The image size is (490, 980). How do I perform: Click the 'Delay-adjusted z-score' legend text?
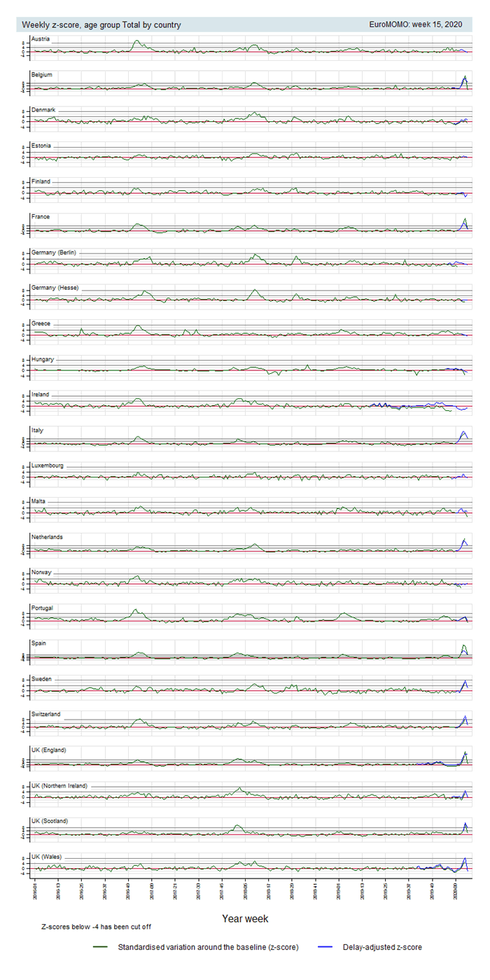pos(382,947)
